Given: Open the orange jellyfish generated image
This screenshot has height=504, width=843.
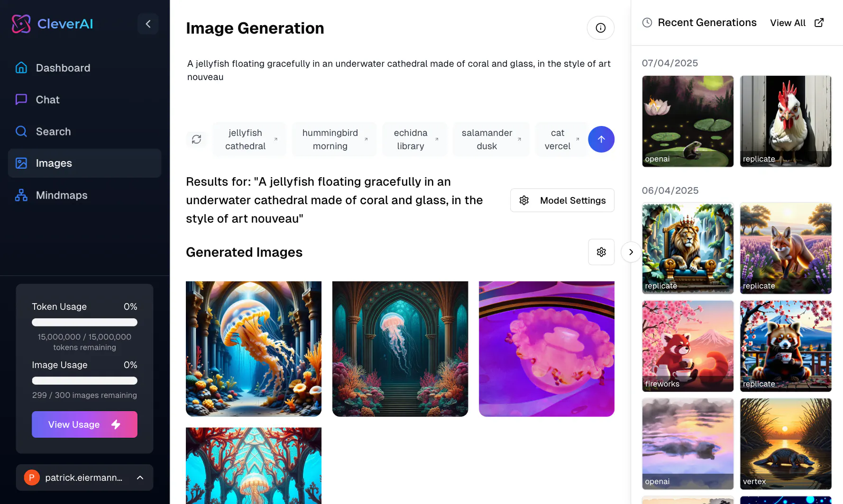Looking at the screenshot, I should click(254, 349).
